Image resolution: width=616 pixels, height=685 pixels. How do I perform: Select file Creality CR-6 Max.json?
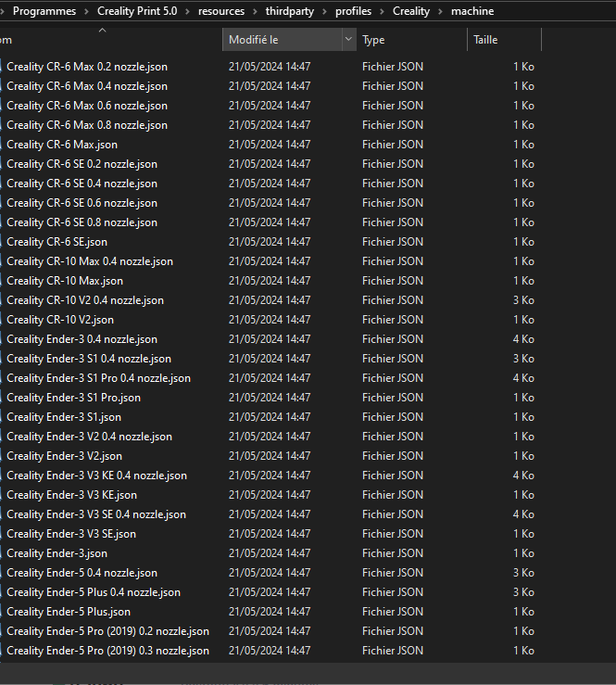point(62,145)
